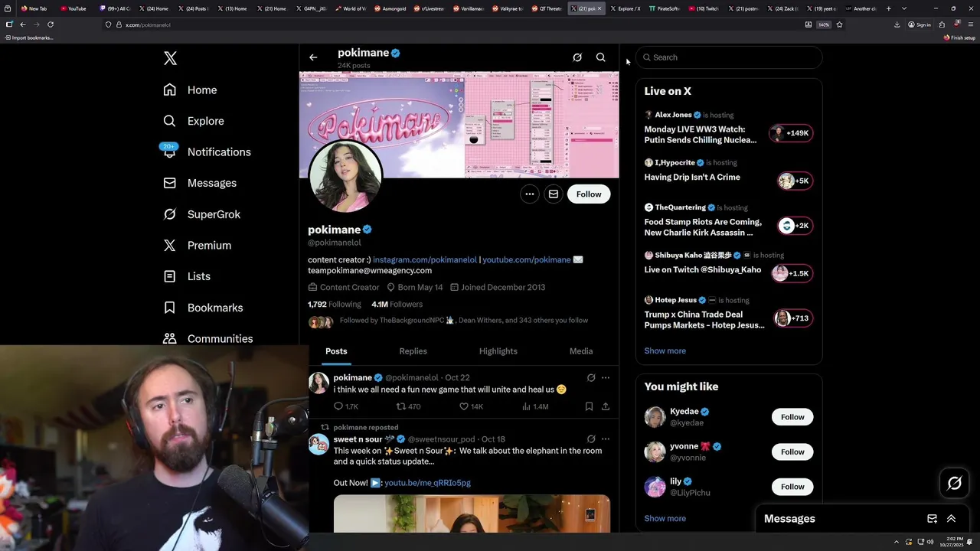980x551 pixels.
Task: Click Grok icon on Oct 22 post
Action: point(591,377)
